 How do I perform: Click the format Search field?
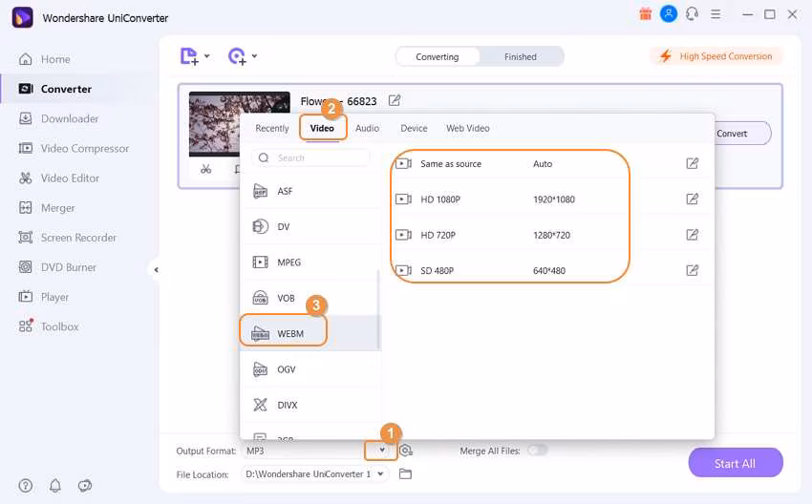[311, 157]
